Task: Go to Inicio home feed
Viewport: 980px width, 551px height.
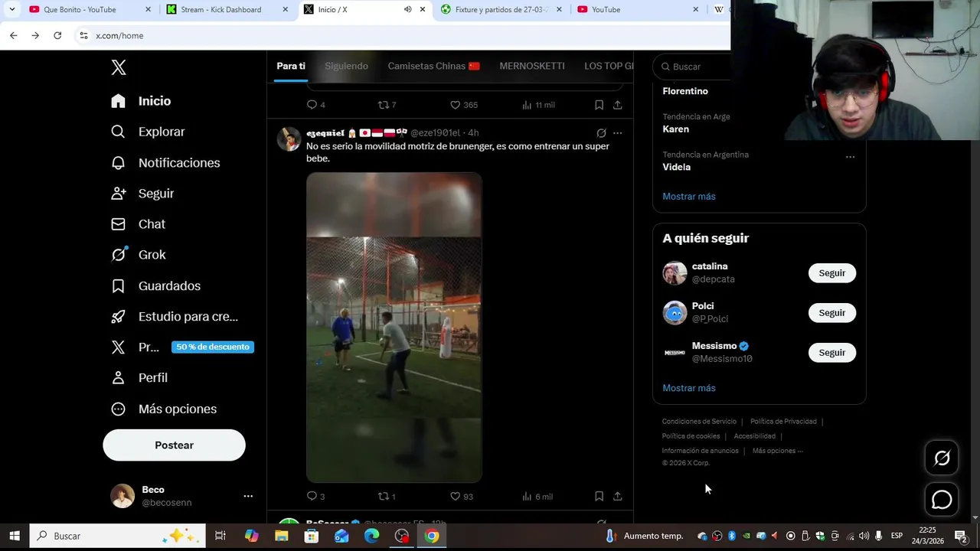Action: 142,101
